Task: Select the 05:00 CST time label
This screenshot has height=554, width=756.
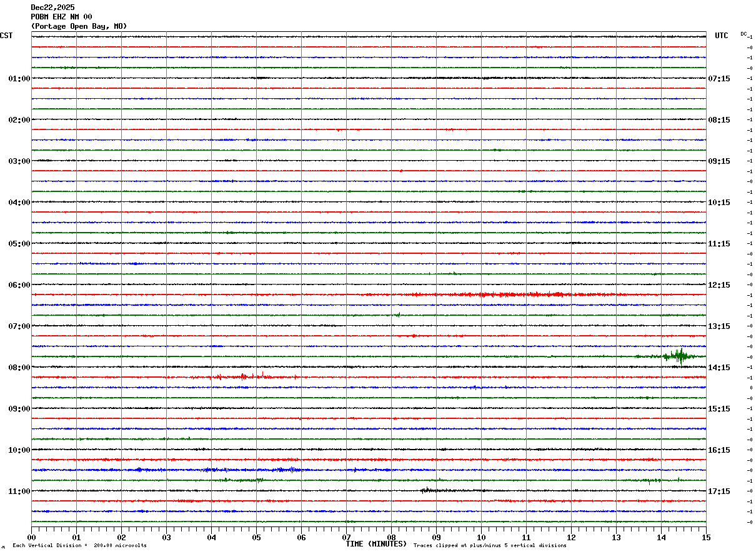Action: pyautogui.click(x=19, y=244)
